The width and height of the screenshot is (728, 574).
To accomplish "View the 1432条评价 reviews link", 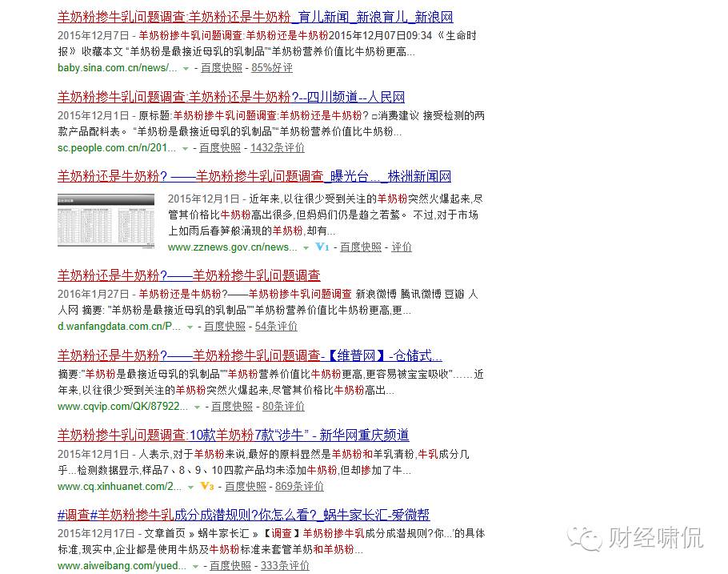I will pyautogui.click(x=277, y=148).
